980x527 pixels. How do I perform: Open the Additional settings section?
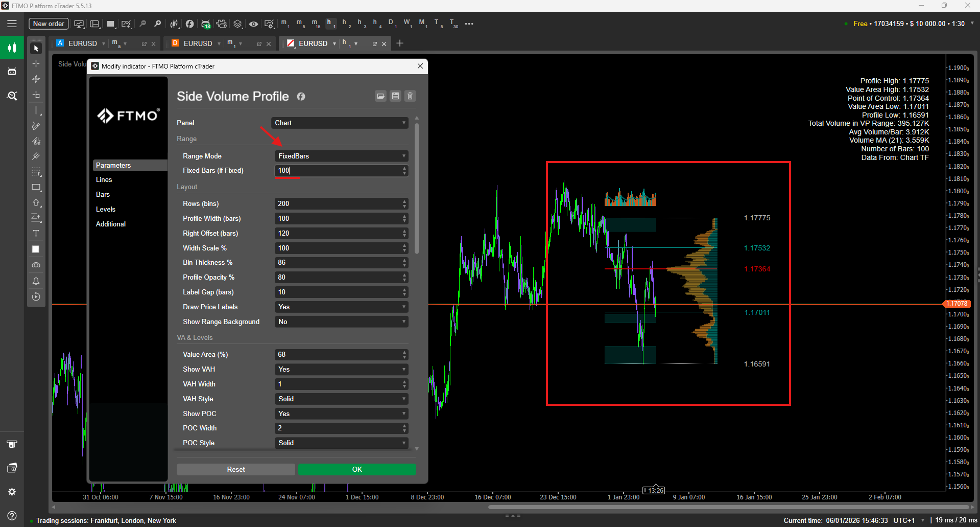point(111,224)
